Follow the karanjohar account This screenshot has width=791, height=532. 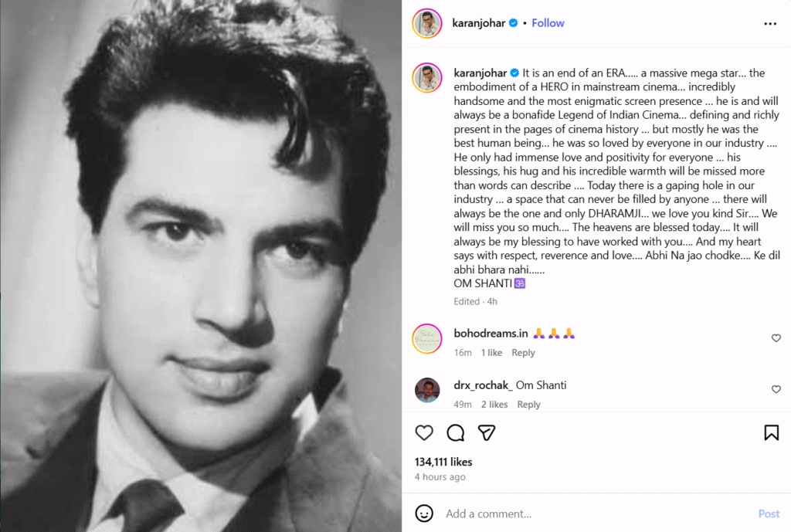[548, 23]
